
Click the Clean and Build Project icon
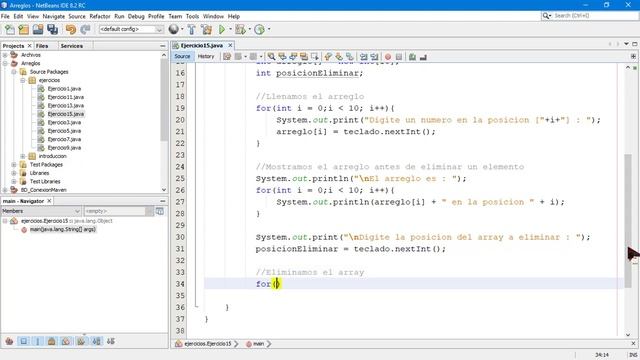click(207, 29)
